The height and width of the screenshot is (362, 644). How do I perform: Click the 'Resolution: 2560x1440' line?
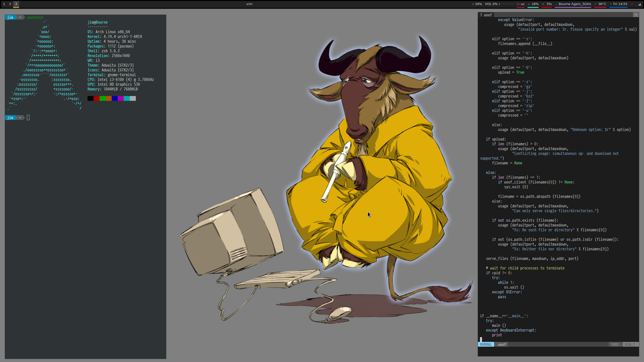tap(109, 56)
